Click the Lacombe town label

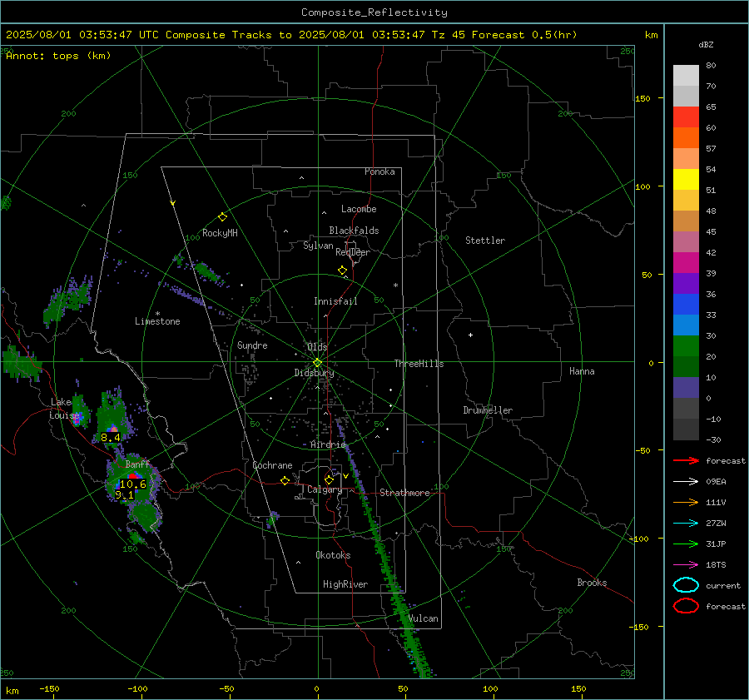pyautogui.click(x=359, y=209)
